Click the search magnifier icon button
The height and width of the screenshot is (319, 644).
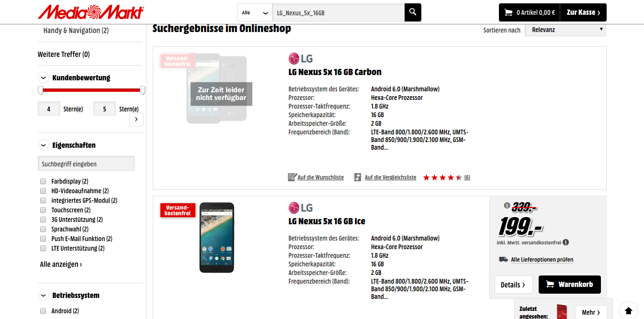click(x=413, y=12)
